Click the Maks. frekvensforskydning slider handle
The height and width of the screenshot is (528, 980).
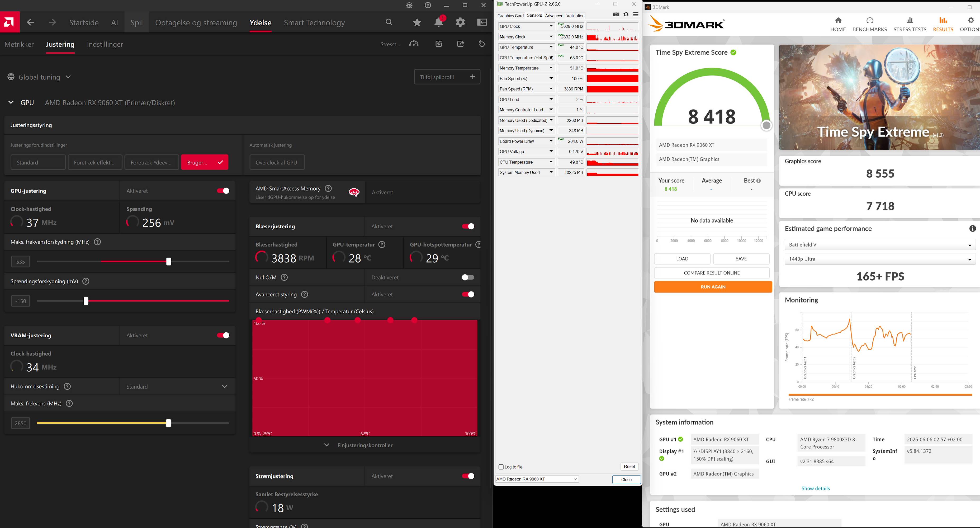169,261
